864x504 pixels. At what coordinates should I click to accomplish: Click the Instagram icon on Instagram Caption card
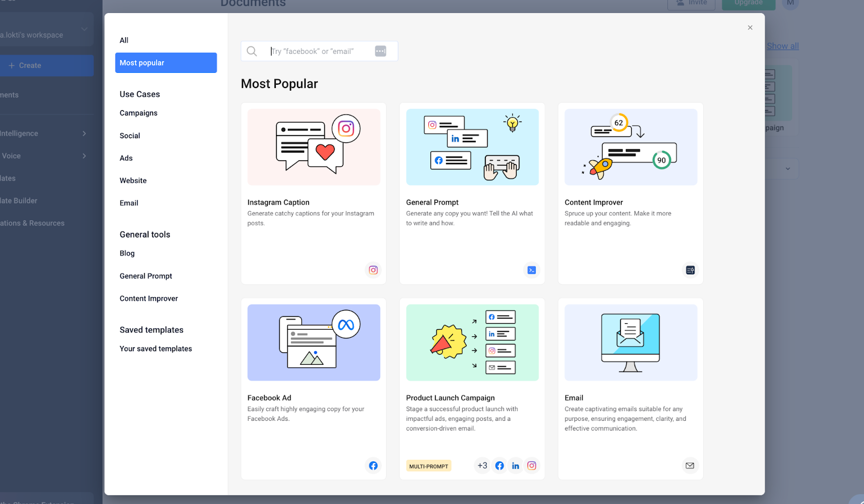pos(373,270)
